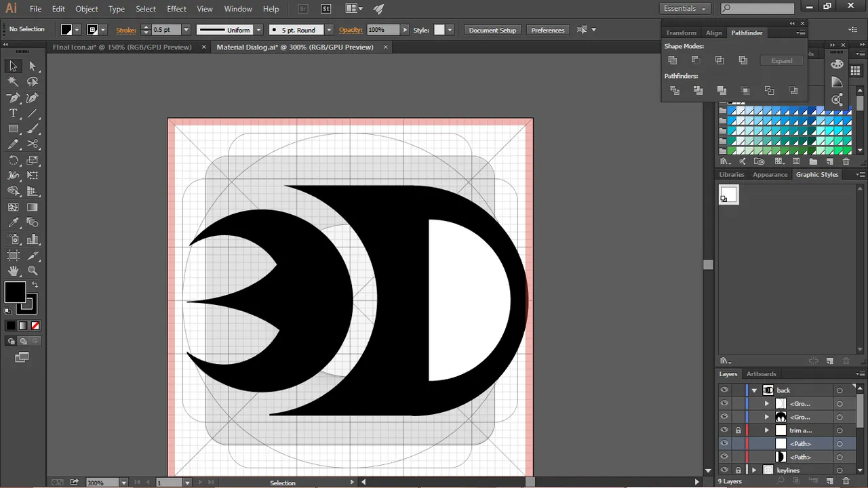Apply Exclude shape mode
The width and height of the screenshot is (868, 488).
(x=743, y=60)
